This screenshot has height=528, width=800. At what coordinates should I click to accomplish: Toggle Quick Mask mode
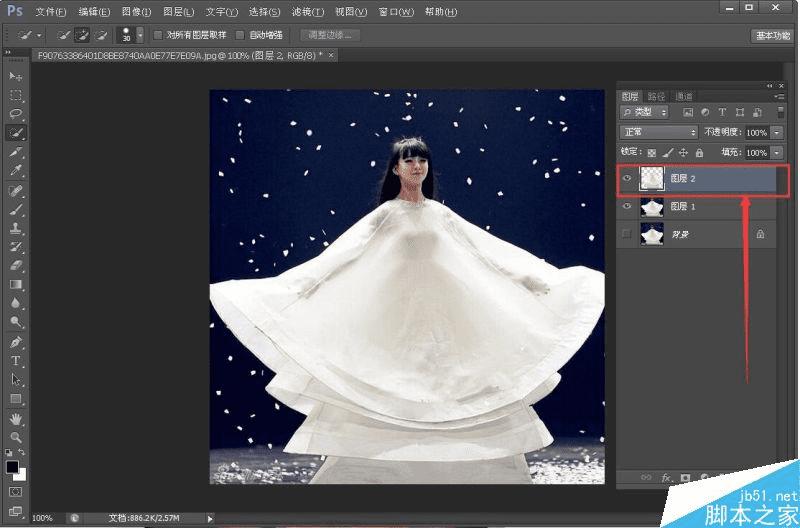16,492
